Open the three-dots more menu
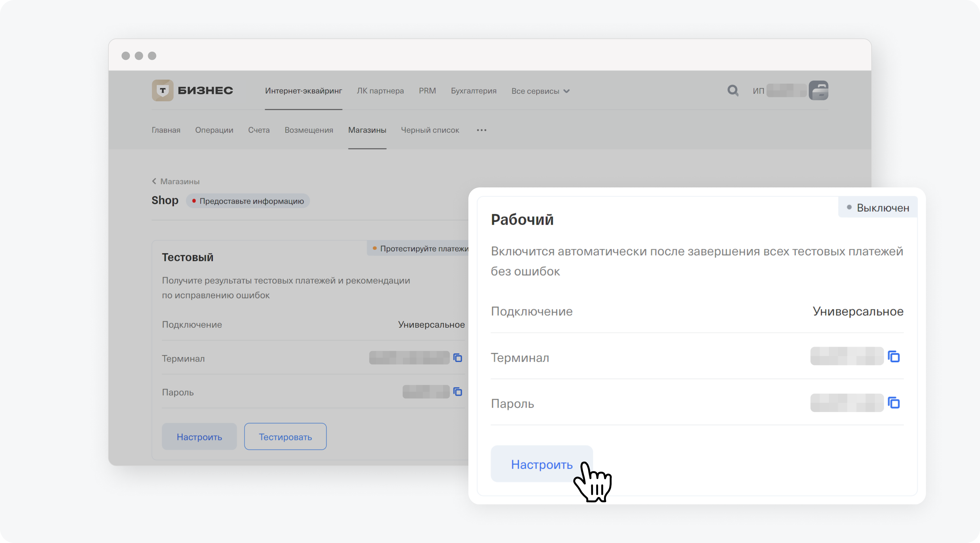980x543 pixels. pyautogui.click(x=481, y=130)
